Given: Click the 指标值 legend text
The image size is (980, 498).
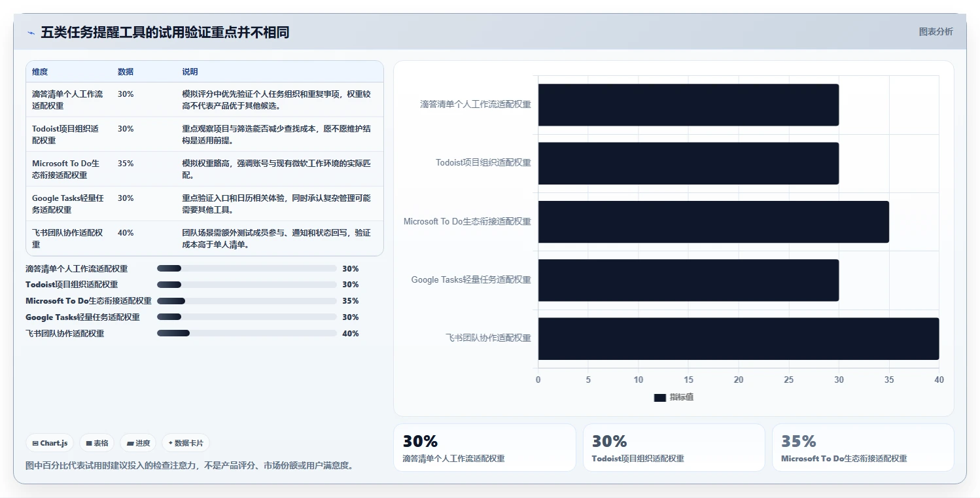Looking at the screenshot, I should (681, 397).
